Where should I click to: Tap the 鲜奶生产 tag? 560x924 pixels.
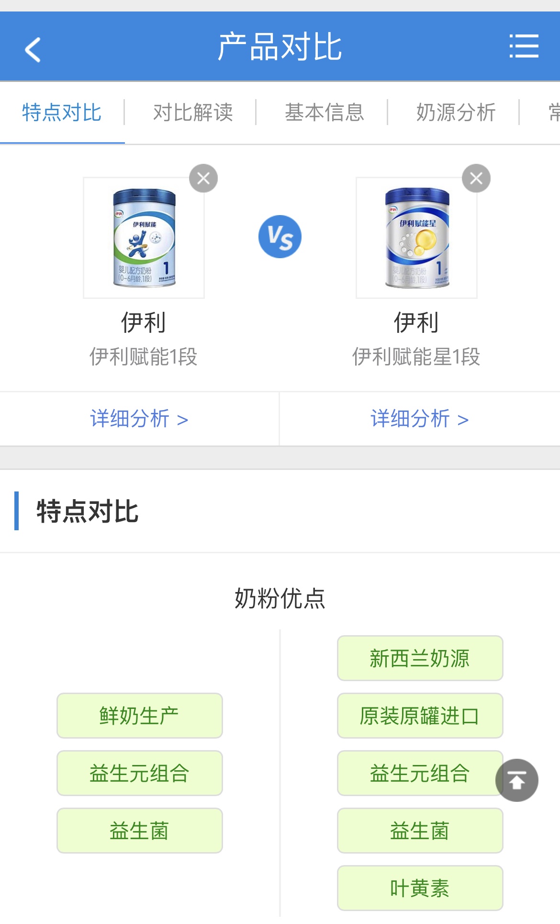click(139, 716)
